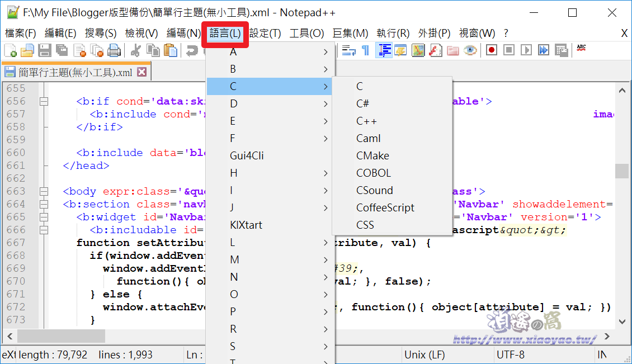
Task: Create a new file
Action: (10, 50)
